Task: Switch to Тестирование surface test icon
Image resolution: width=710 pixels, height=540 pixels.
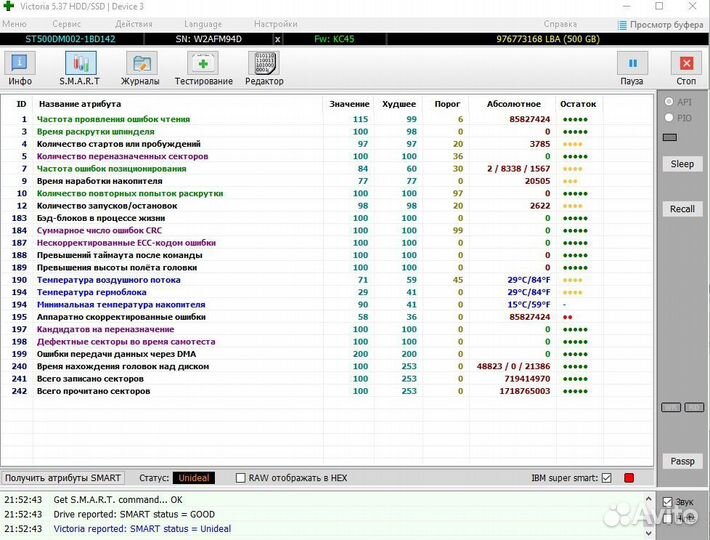Action: tap(203, 67)
